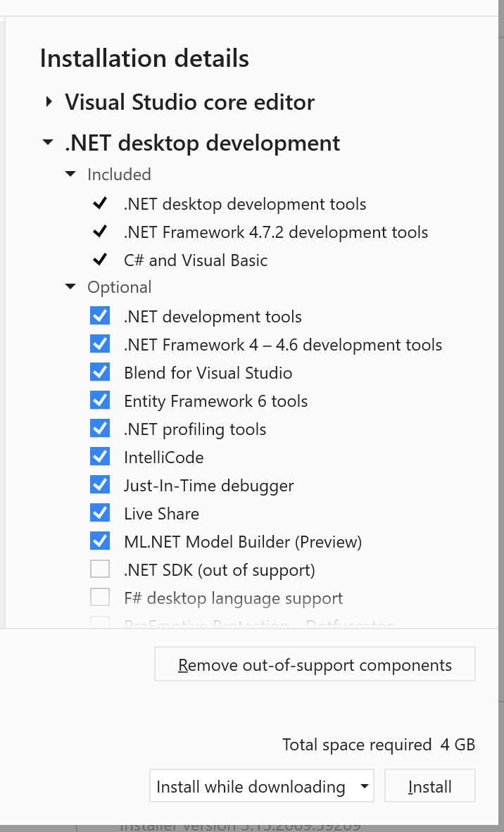Viewport: 504px width, 832px height.
Task: Uncheck .NET development tools
Action: click(x=100, y=316)
